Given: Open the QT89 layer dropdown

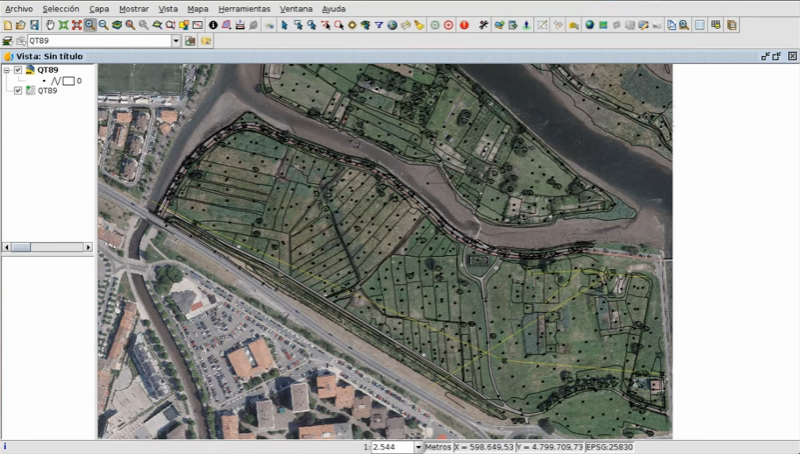Looking at the screenshot, I should pyautogui.click(x=176, y=41).
